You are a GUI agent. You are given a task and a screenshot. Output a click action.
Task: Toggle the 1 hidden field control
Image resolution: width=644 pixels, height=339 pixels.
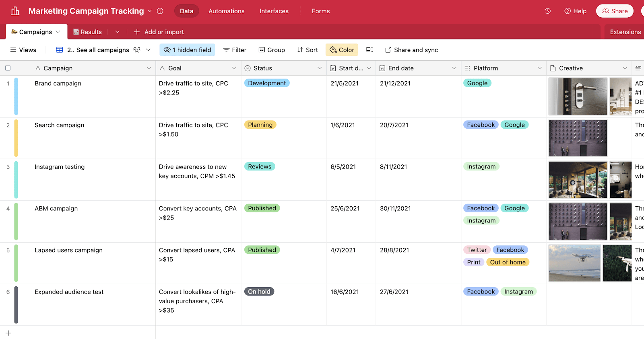pos(187,50)
